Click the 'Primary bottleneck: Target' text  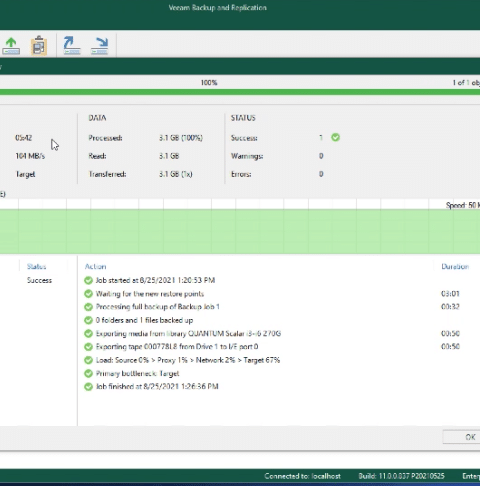[137, 373]
